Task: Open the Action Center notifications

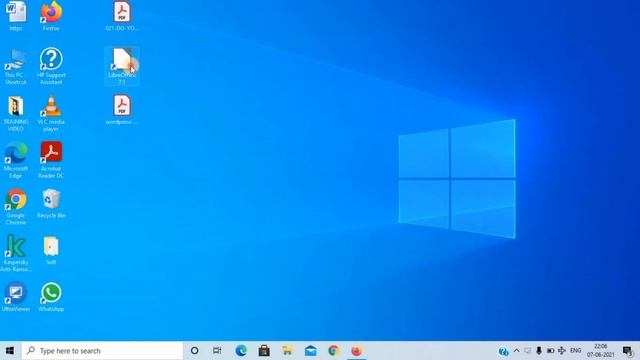Action: point(628,351)
